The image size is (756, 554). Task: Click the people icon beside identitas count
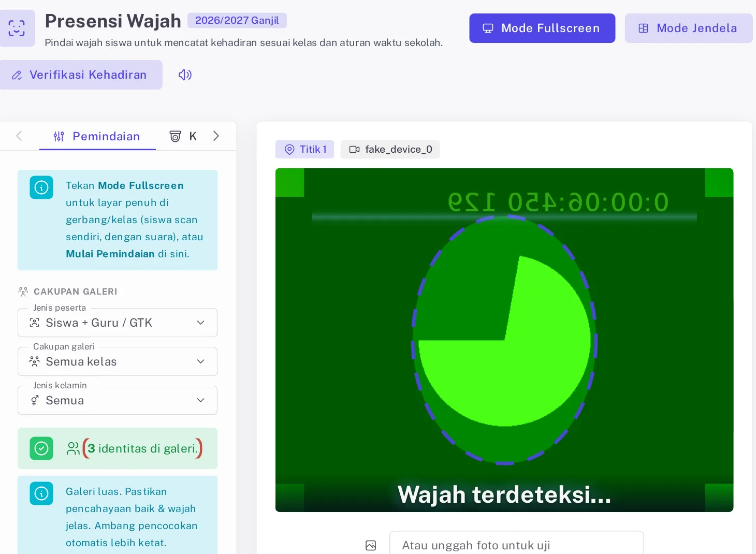click(73, 448)
